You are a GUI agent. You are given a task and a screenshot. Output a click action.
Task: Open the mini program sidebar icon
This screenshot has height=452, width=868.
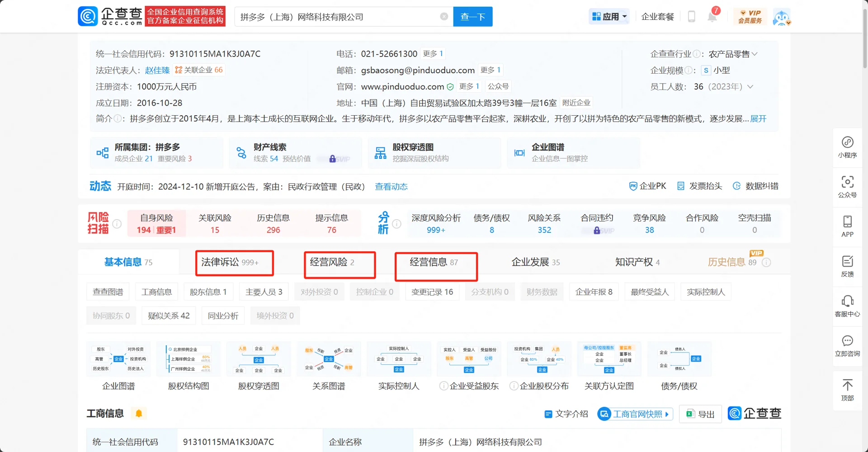pyautogui.click(x=847, y=147)
